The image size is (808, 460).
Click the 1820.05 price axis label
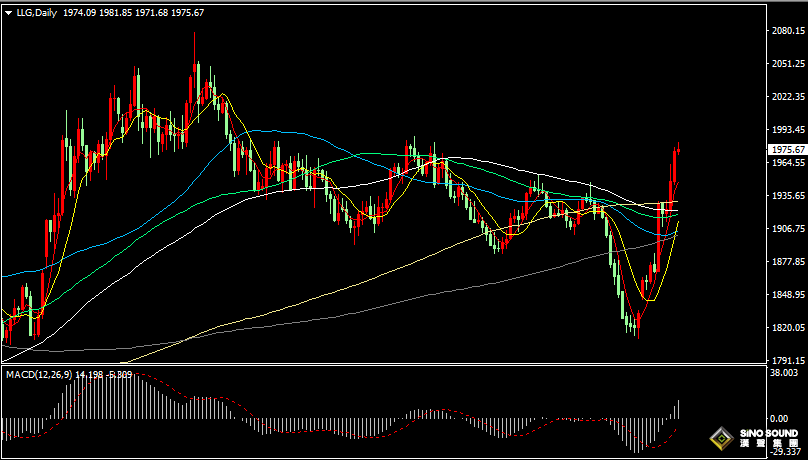click(789, 328)
